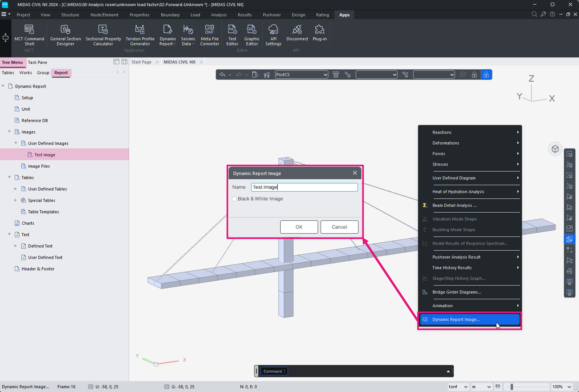Click the tree menu single-pane layout icon
Viewport: 579px width, 392px height.
116,62
